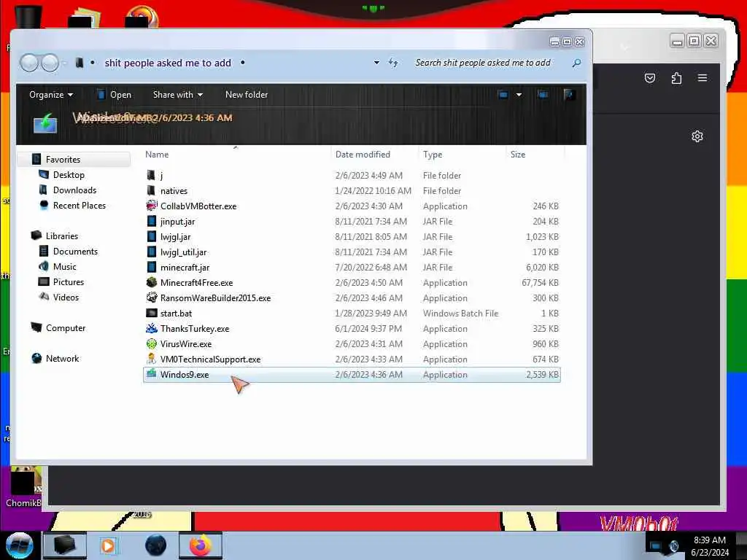
Task: Open the Documents library
Action: 75,251
